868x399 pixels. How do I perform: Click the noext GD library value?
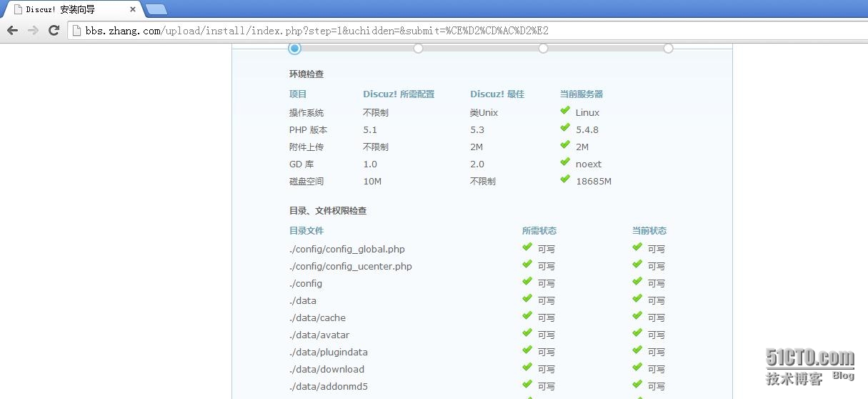(589, 164)
